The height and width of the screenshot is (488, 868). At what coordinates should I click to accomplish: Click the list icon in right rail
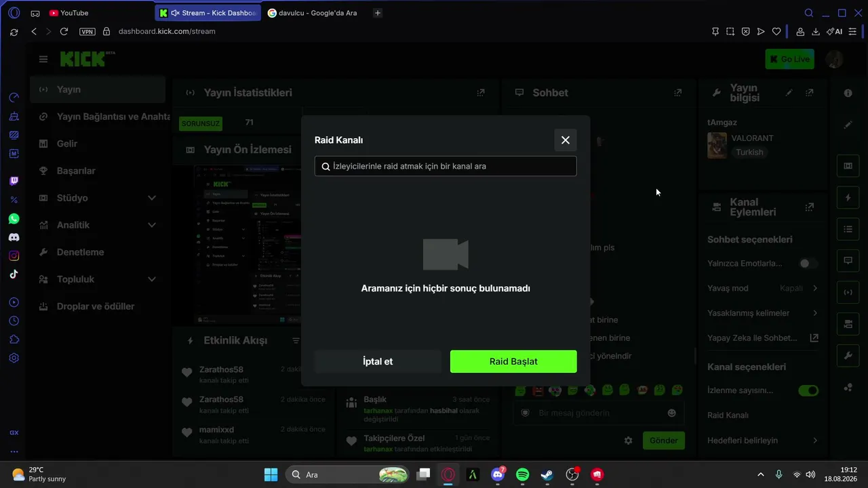click(848, 229)
